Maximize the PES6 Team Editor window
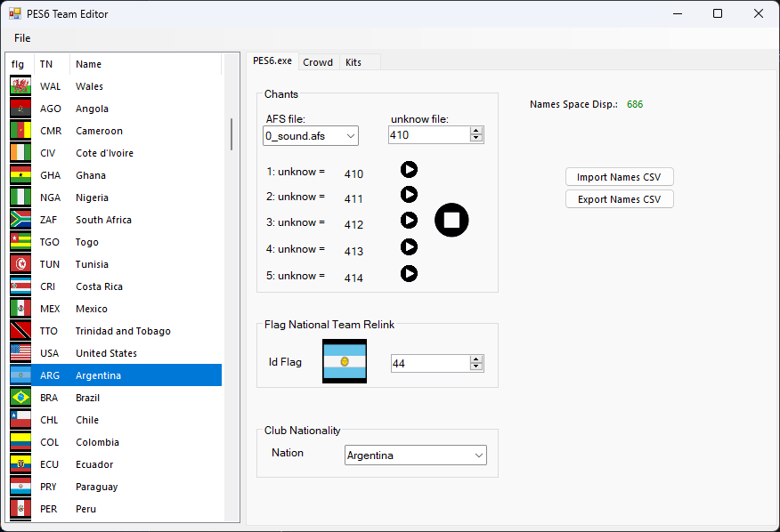The height and width of the screenshot is (532, 780). [718, 13]
